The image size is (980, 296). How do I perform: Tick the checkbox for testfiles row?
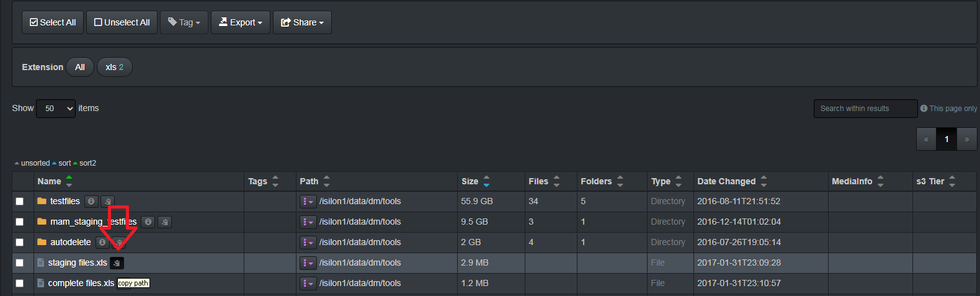tap(19, 201)
